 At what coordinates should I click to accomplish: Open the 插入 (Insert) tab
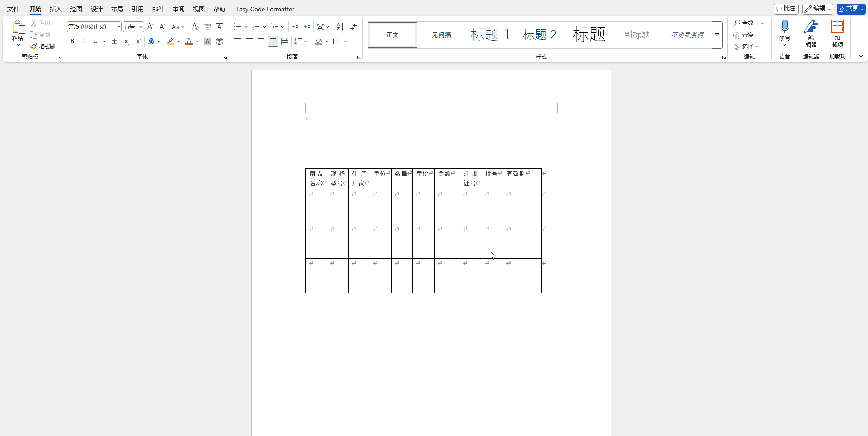click(x=55, y=9)
